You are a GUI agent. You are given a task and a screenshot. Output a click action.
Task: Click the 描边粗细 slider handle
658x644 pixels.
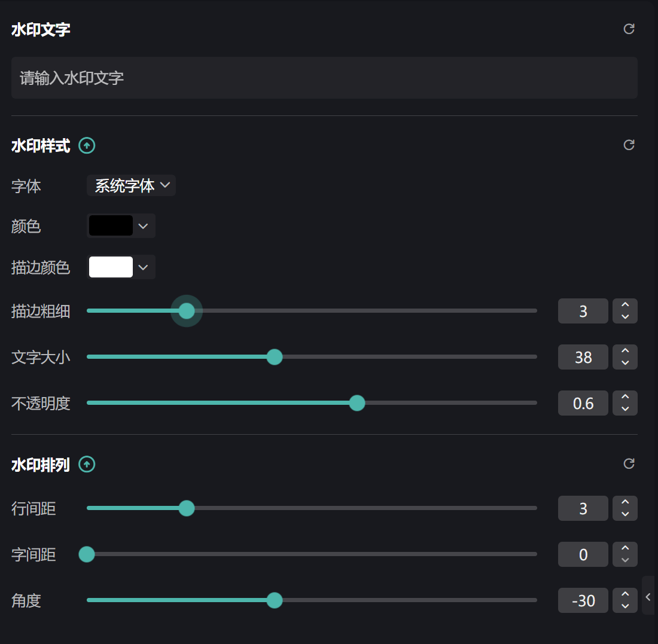click(187, 311)
